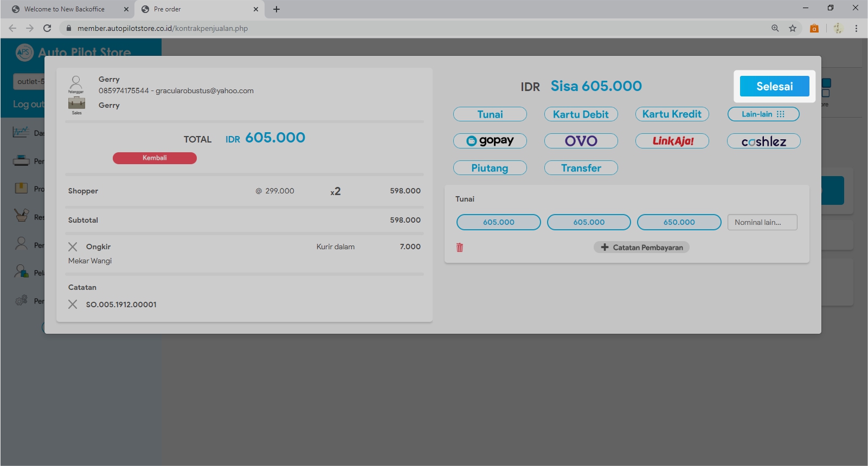The image size is (868, 466).
Task: Switch to Welcome to New Backoffice tab
Action: 65,9
